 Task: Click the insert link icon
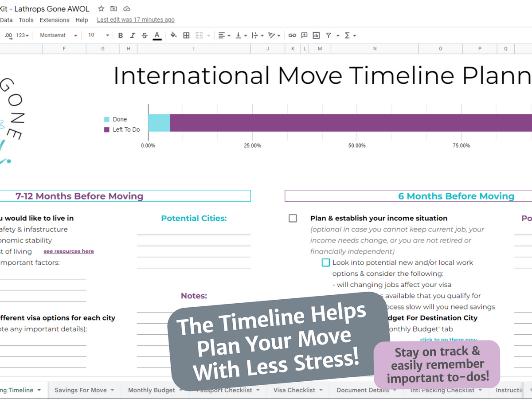coord(292,35)
